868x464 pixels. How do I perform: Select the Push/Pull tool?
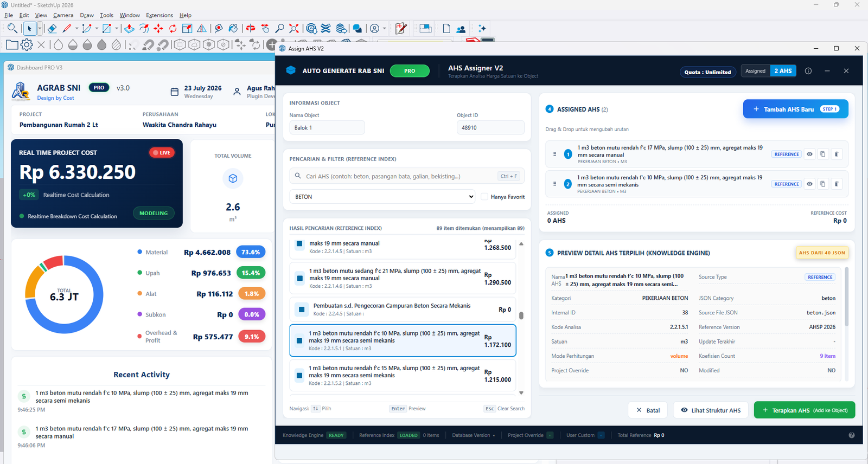129,28
